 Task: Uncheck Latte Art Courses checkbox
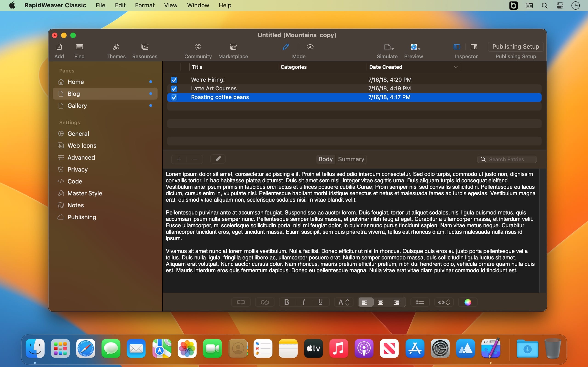(174, 89)
